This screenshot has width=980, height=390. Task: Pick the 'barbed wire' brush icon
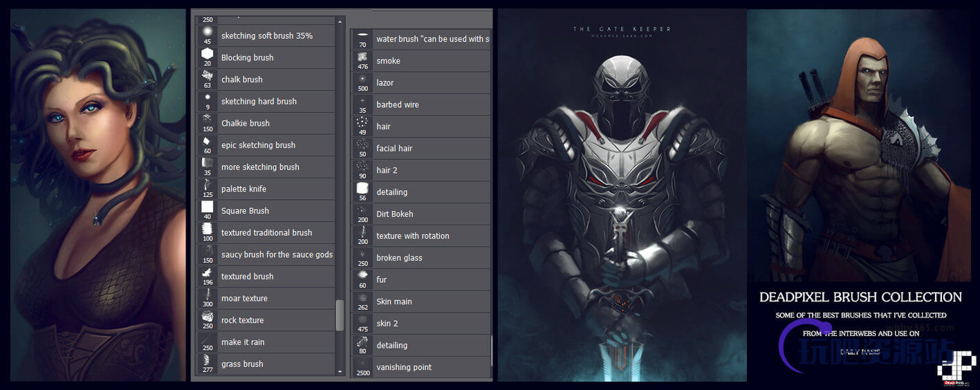(x=362, y=101)
